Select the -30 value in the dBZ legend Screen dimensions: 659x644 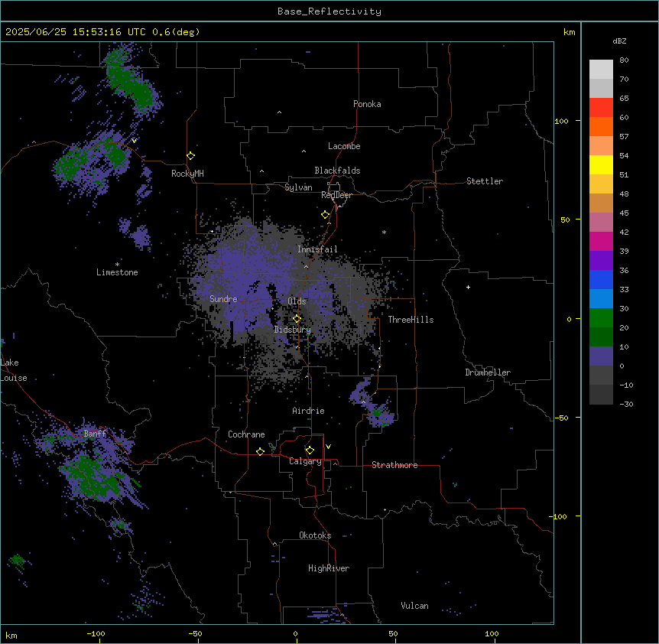[626, 404]
